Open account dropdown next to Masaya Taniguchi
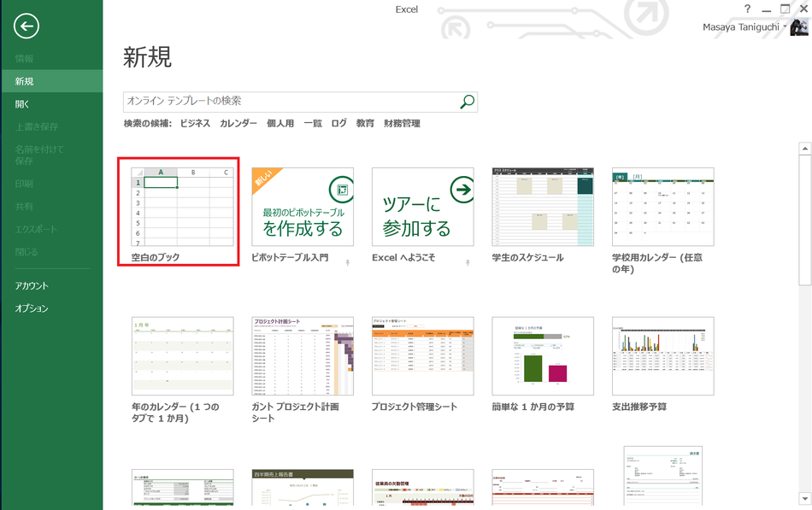Screen dimensions: 812x510 tap(785, 26)
